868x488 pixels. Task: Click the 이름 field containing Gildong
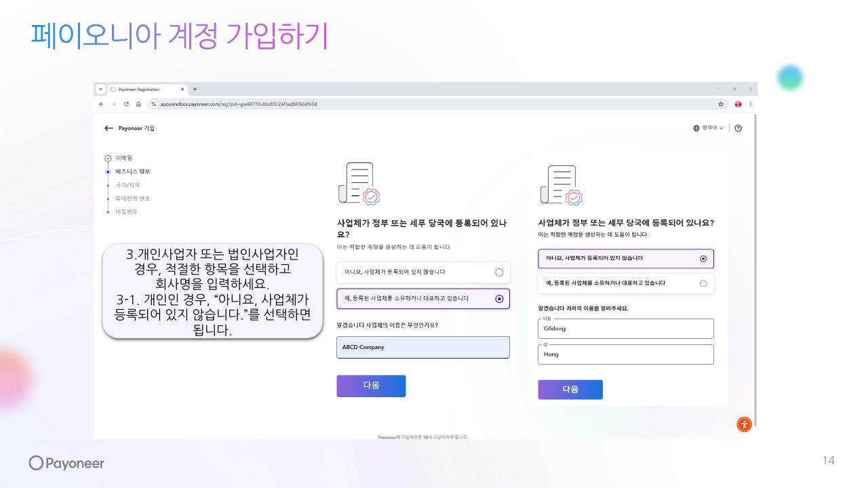tap(626, 329)
